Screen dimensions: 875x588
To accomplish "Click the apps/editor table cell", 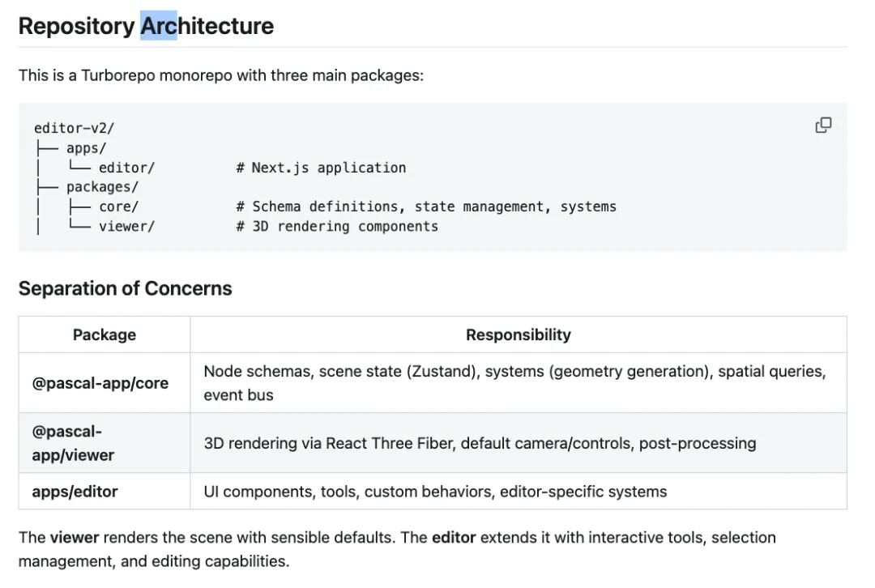I will [x=75, y=492].
